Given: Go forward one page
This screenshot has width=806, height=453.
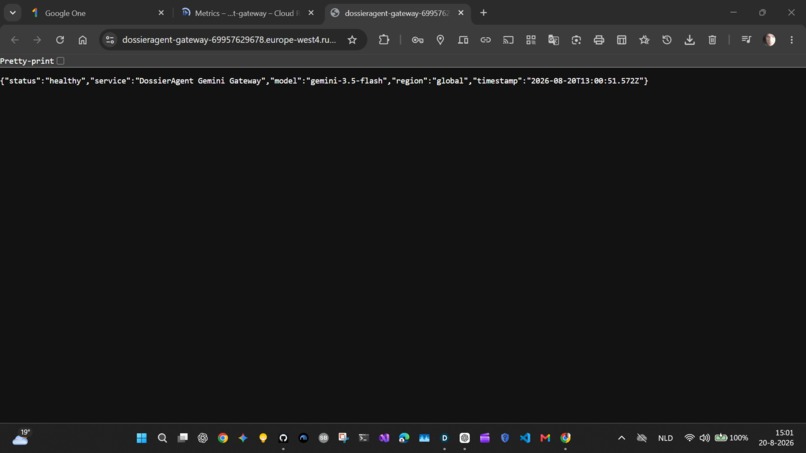Looking at the screenshot, I should 37,40.
